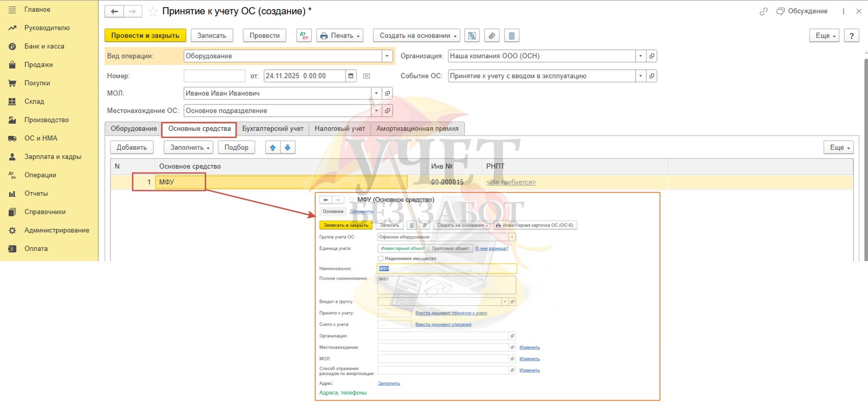Image resolution: width=868 pixels, height=410 pixels.
Task: Click the copy link icon near Обсуждение
Action: [x=764, y=12]
